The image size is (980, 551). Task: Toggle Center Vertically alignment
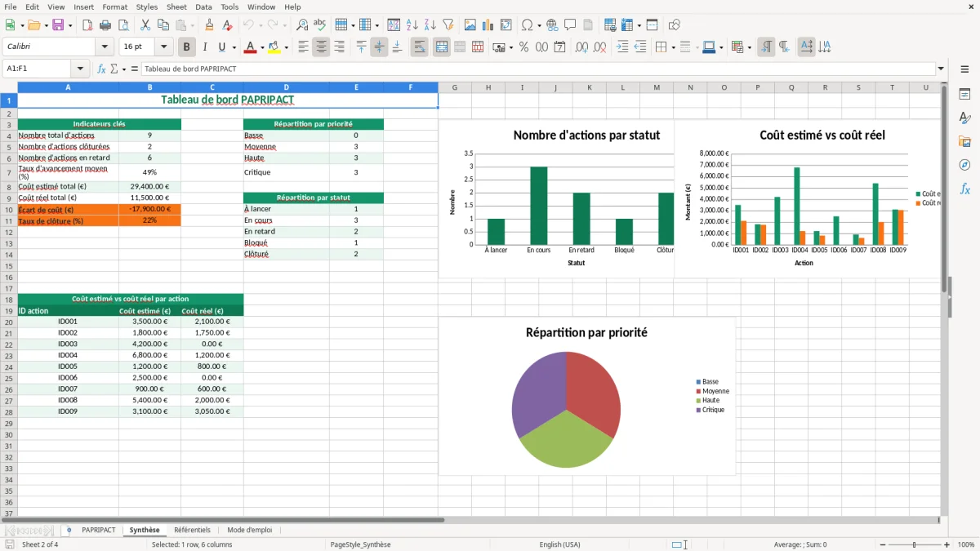[x=380, y=47]
